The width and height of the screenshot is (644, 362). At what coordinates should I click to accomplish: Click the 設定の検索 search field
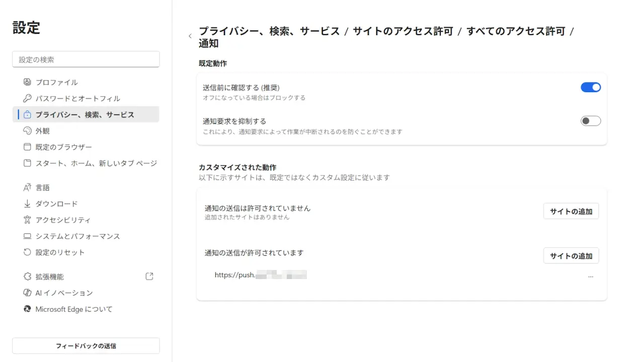(x=86, y=59)
